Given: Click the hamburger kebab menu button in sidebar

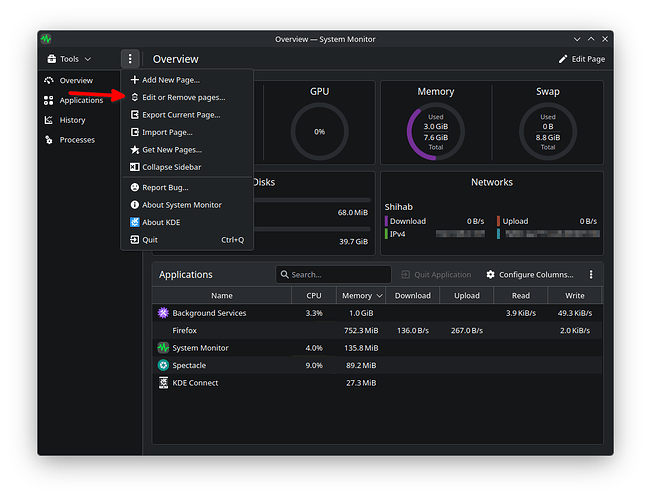Looking at the screenshot, I should coord(130,59).
